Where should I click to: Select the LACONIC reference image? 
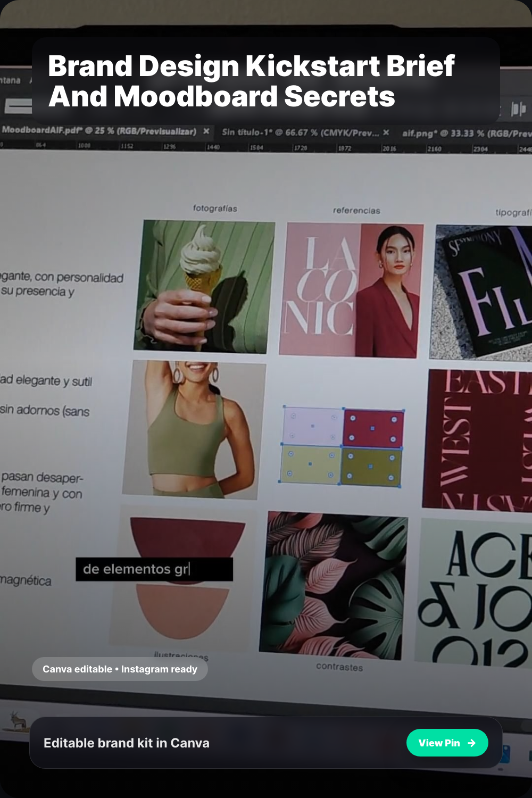pyautogui.click(x=351, y=289)
